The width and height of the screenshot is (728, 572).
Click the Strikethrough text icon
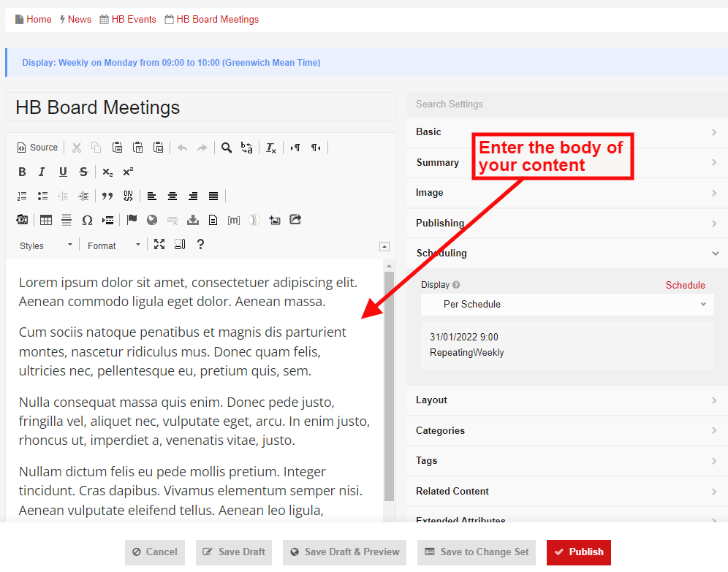(x=83, y=172)
